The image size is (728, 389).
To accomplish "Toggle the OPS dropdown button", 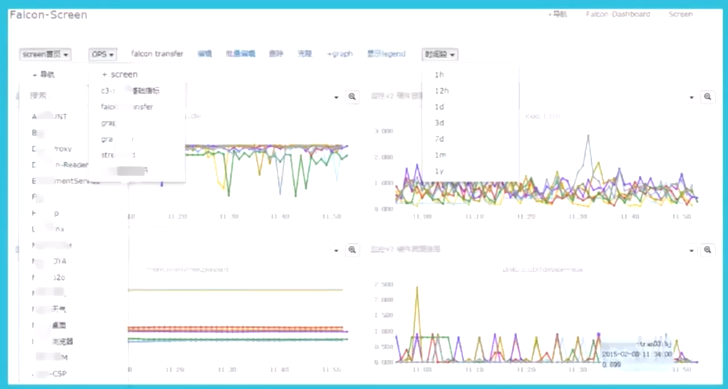I will 103,54.
